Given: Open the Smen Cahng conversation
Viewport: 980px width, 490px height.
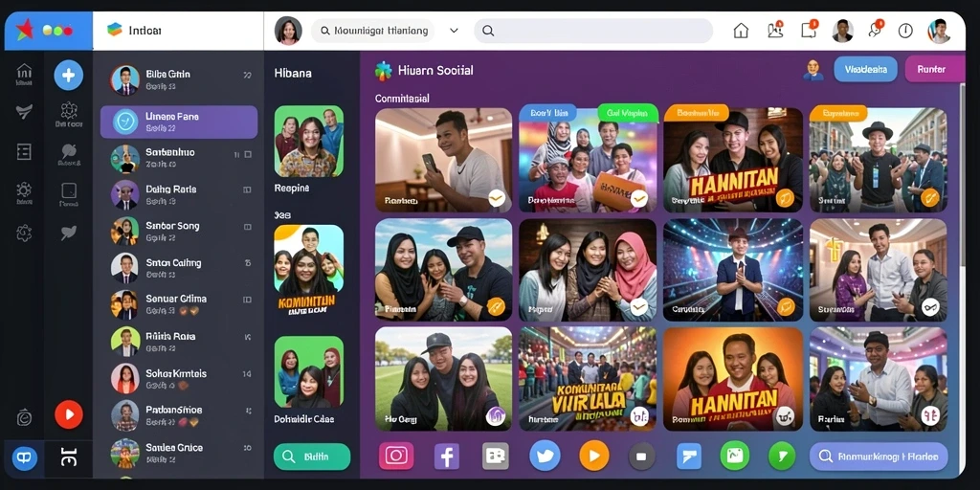Looking at the screenshot, I should (179, 269).
